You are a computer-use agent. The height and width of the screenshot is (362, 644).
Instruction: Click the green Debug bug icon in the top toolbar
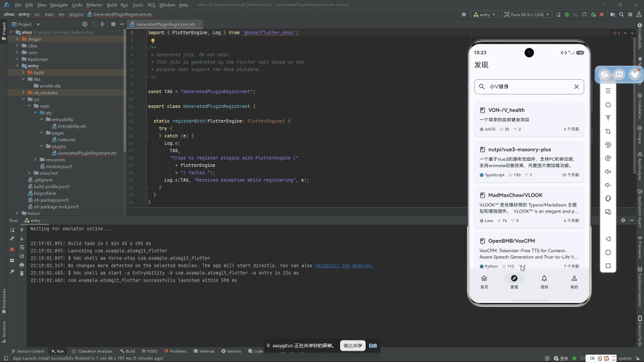(x=567, y=14)
